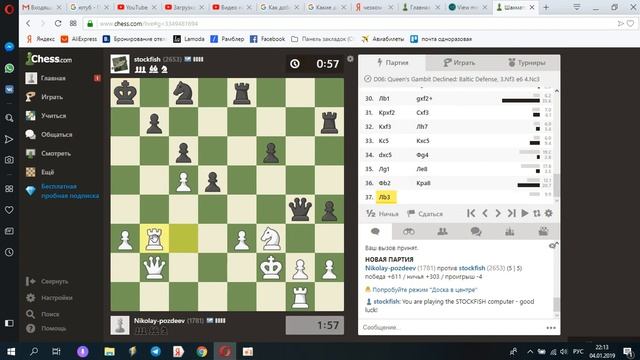Open a new browser tab with plus button
Viewport: 640px width, 360px height.
click(546, 7)
